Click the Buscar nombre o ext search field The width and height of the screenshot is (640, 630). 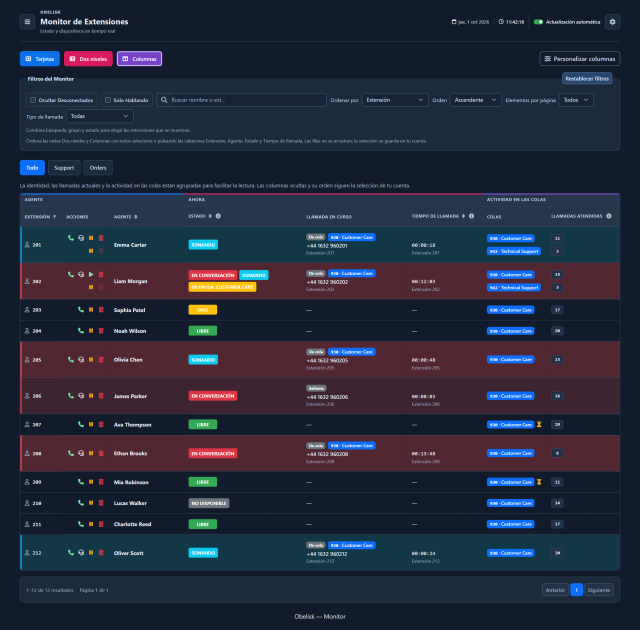241,100
